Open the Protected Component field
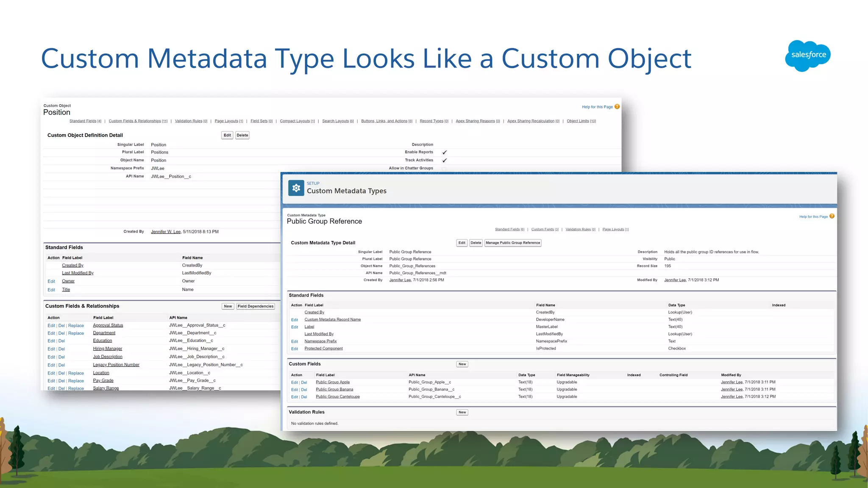This screenshot has height=488, width=868. [323, 348]
